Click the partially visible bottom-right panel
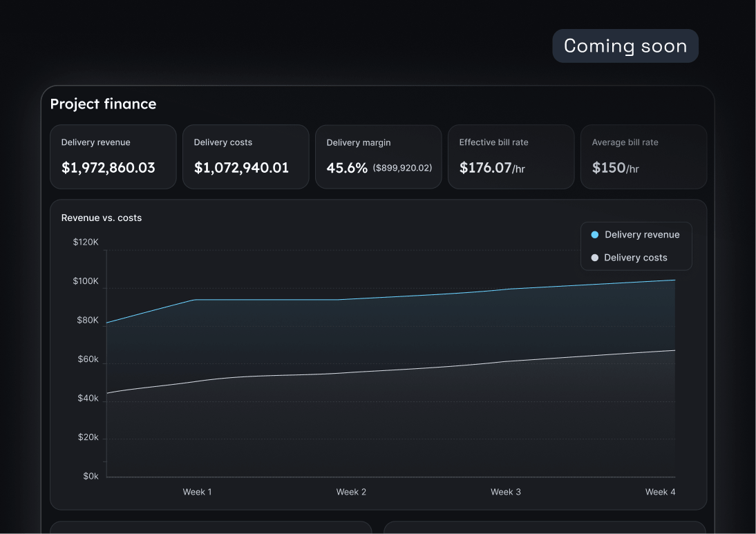This screenshot has height=534, width=756. 545,529
